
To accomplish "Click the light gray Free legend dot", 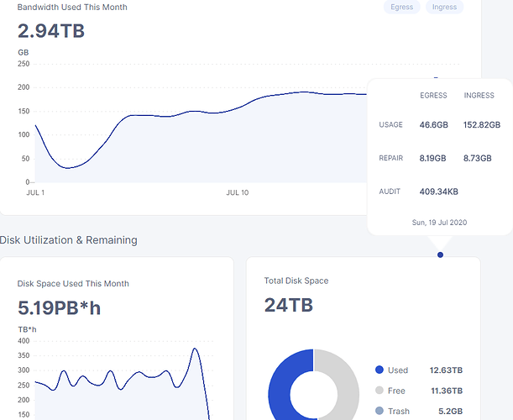I will (380, 391).
